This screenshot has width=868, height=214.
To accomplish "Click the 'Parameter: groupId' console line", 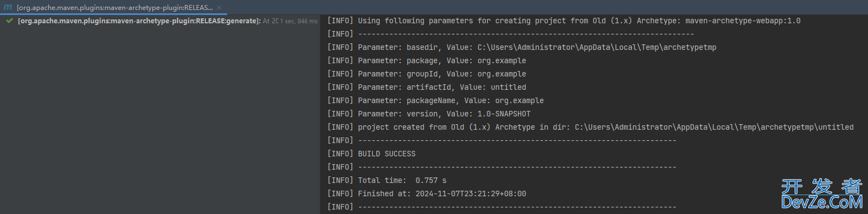I will pyautogui.click(x=427, y=74).
